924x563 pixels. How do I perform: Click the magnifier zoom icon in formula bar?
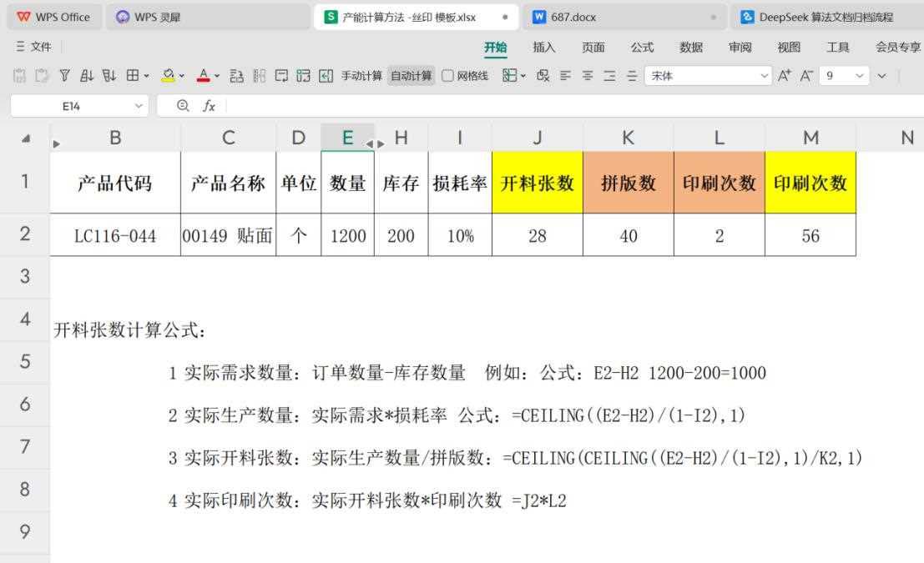pyautogui.click(x=183, y=106)
